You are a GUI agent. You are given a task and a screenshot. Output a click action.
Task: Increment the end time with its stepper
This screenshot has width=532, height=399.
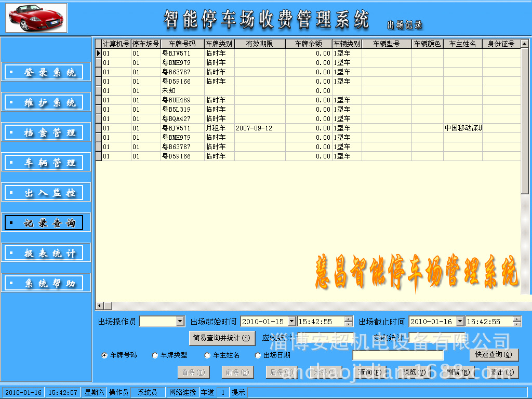(518, 318)
